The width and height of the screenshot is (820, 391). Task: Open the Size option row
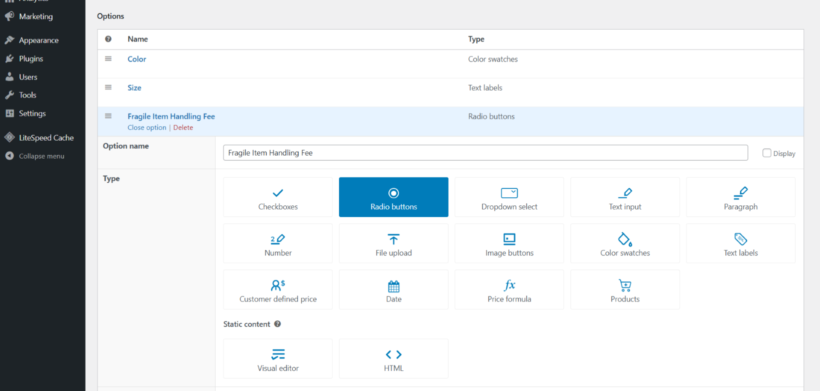tap(134, 88)
